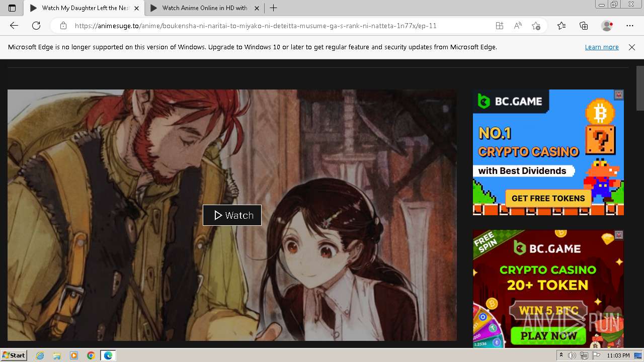Open the BC.GAME logo in top ad
This screenshot has width=644, height=362.
pos(510,101)
